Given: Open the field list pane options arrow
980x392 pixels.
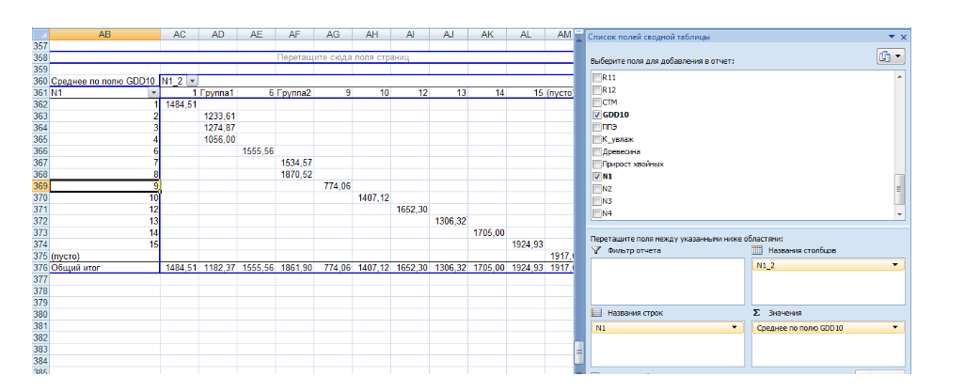Looking at the screenshot, I should point(890,37).
